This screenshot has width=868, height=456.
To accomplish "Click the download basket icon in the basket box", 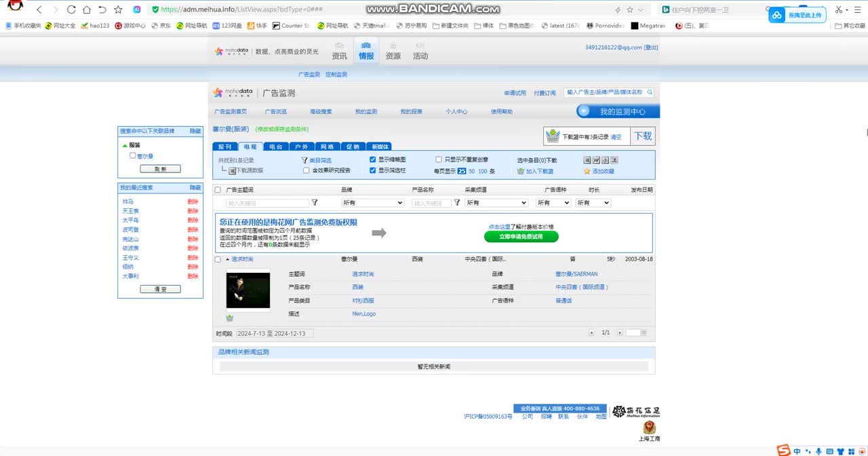I will click(553, 136).
